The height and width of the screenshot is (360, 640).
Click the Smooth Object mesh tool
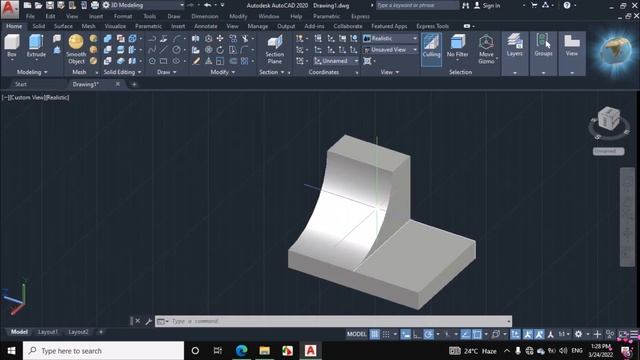(x=76, y=49)
